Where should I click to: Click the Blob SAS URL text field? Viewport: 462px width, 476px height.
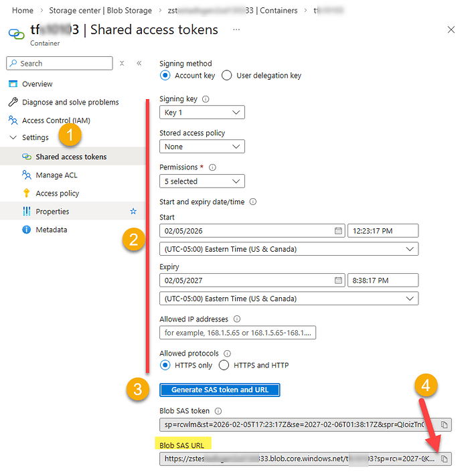305,459
